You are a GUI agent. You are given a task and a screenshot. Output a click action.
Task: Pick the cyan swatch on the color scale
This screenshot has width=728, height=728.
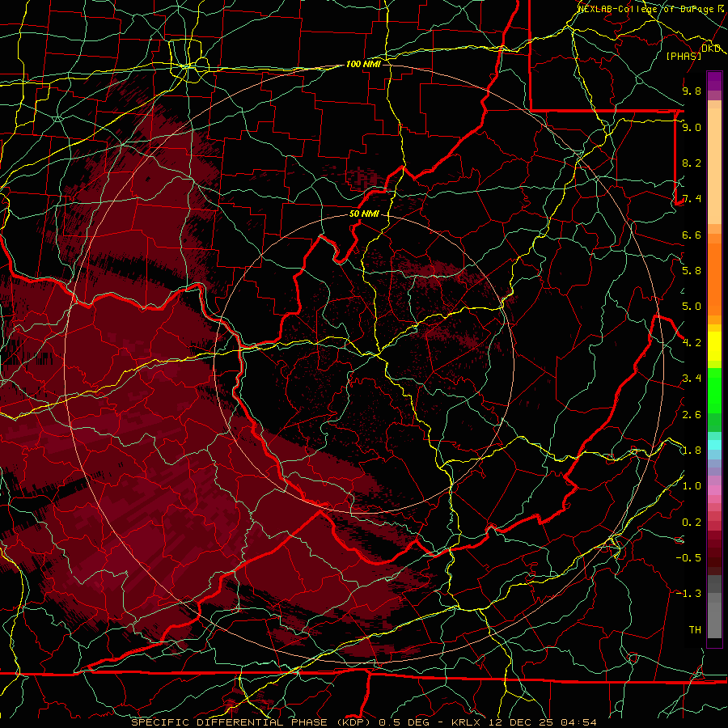tap(714, 445)
